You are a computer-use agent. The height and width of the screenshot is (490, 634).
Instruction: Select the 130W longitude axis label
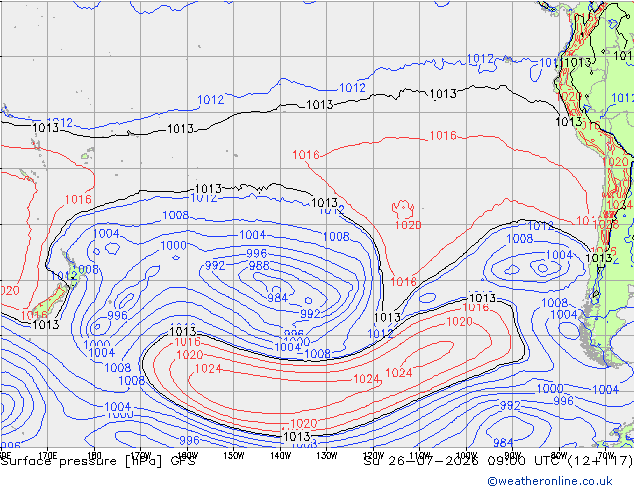[327, 456]
